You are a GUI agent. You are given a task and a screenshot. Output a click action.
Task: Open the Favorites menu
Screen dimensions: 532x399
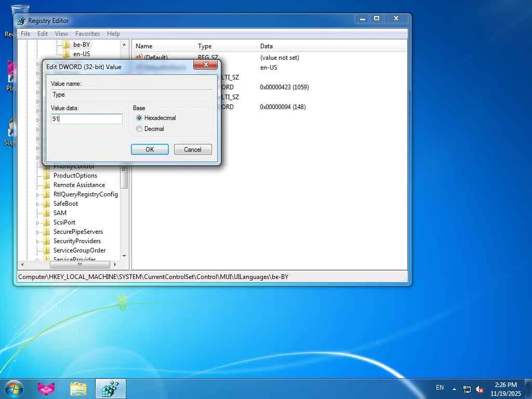tap(87, 34)
